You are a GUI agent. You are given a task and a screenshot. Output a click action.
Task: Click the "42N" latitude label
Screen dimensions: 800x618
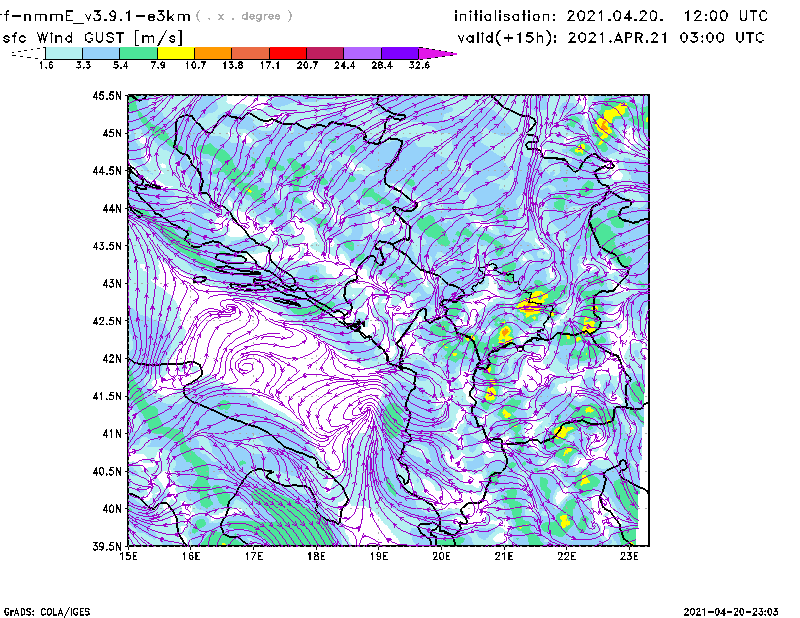(x=112, y=359)
